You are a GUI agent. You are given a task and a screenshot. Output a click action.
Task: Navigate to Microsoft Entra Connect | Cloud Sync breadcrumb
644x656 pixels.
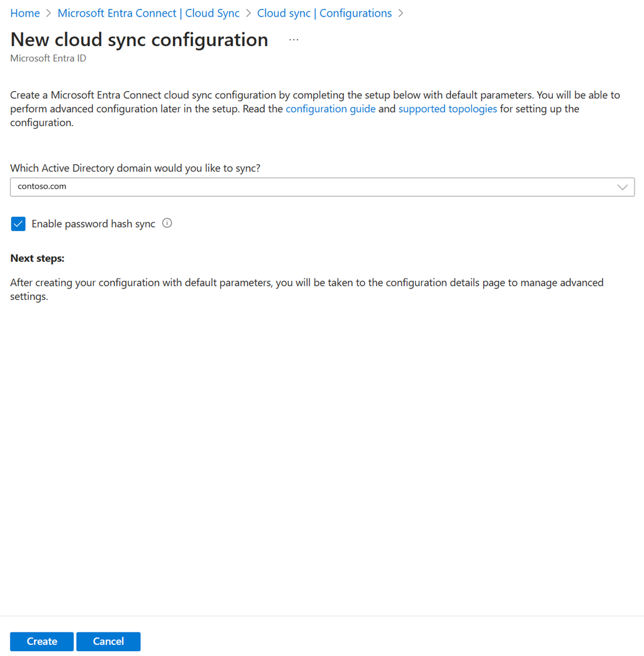(148, 13)
